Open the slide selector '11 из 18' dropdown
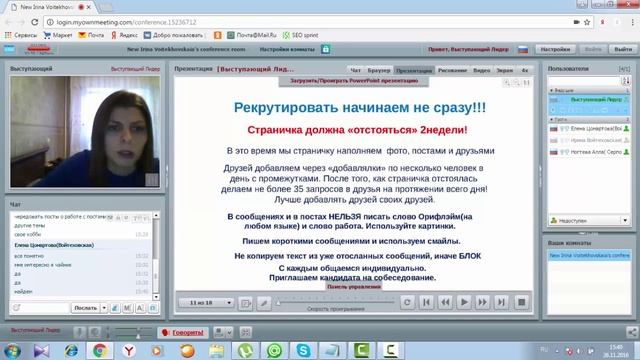 (206, 302)
